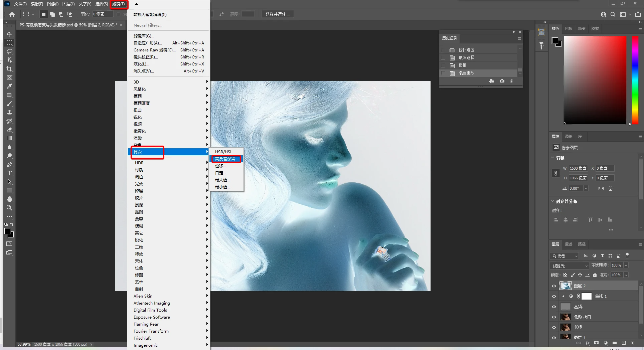Toggle visibility of 曲线 1 layer
Image resolution: width=644 pixels, height=350 pixels.
click(x=554, y=296)
